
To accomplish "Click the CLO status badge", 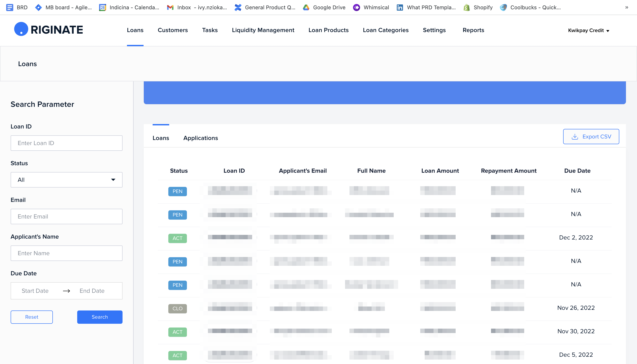I will pyautogui.click(x=177, y=308).
